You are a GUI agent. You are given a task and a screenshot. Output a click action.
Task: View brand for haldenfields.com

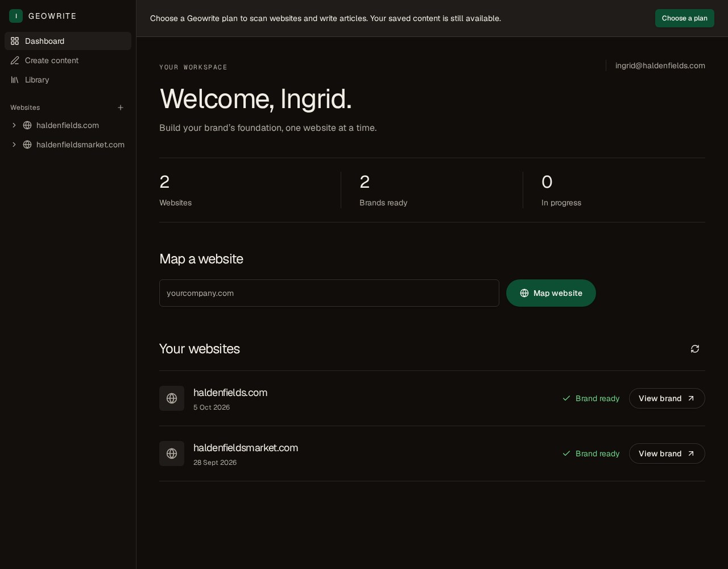tap(667, 398)
